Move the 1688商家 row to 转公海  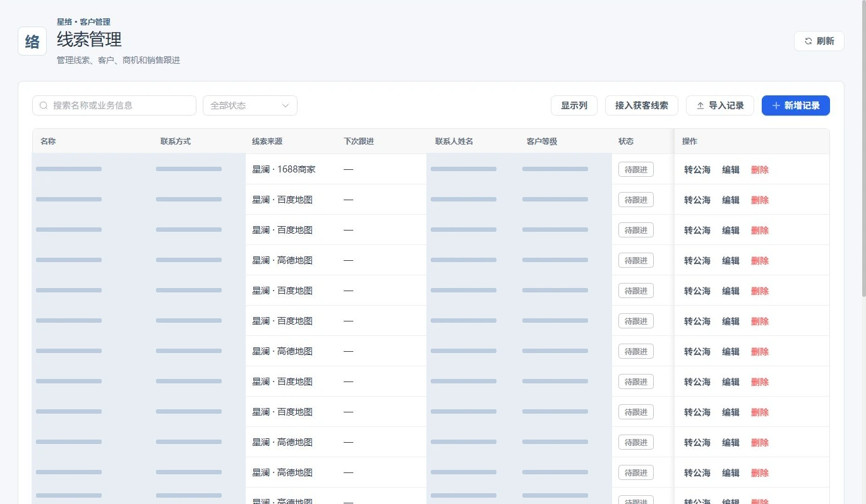(697, 170)
